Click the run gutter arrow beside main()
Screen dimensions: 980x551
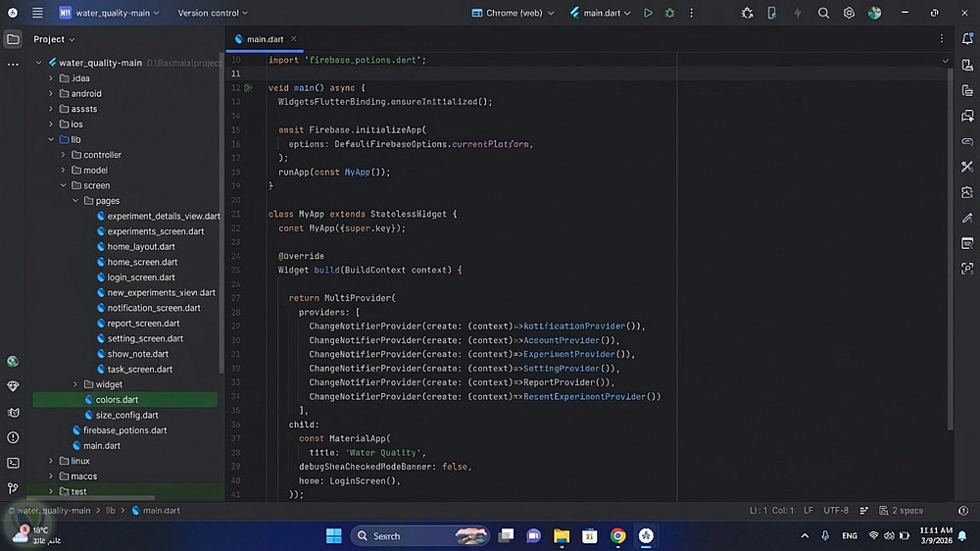[248, 88]
